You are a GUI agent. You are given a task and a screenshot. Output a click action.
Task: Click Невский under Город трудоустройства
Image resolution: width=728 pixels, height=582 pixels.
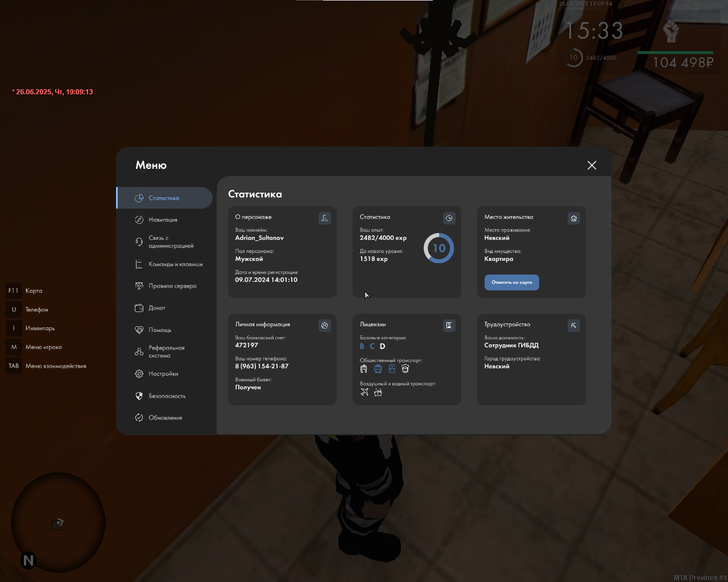pos(497,366)
